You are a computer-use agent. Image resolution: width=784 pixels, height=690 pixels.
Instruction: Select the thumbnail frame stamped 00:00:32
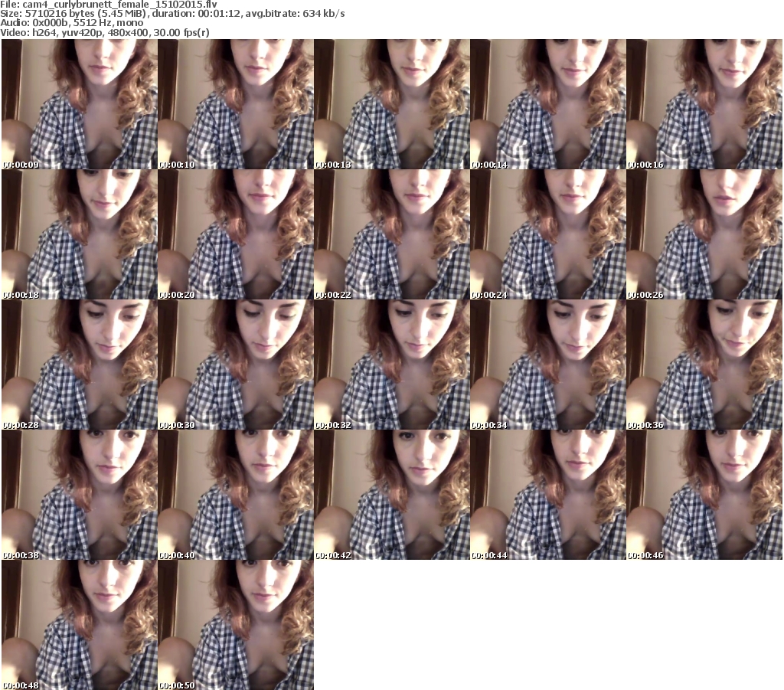click(x=391, y=365)
